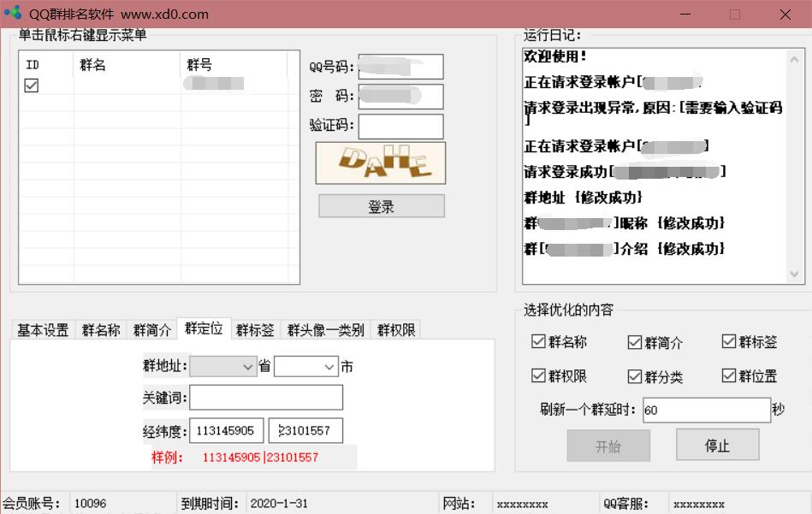Click the ID column header
This screenshot has height=514, width=812.
click(x=46, y=65)
